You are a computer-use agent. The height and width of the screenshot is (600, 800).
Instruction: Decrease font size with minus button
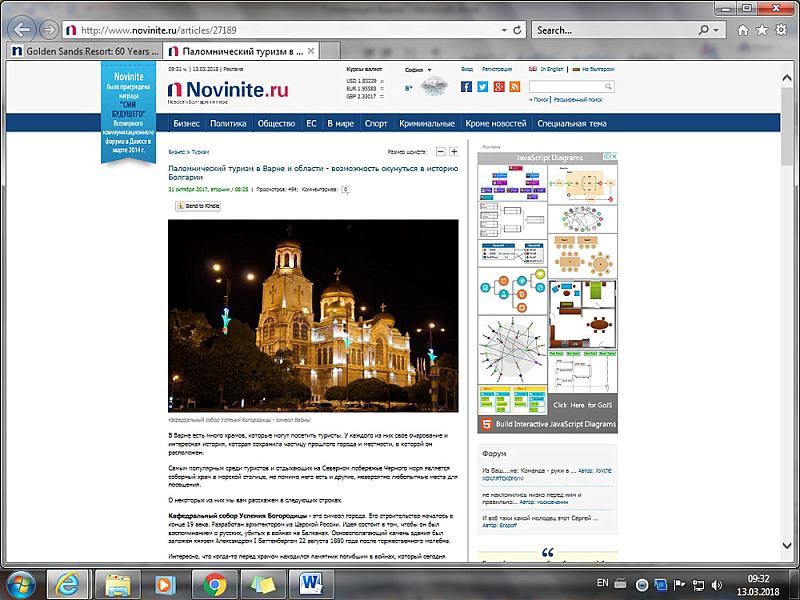coord(441,151)
